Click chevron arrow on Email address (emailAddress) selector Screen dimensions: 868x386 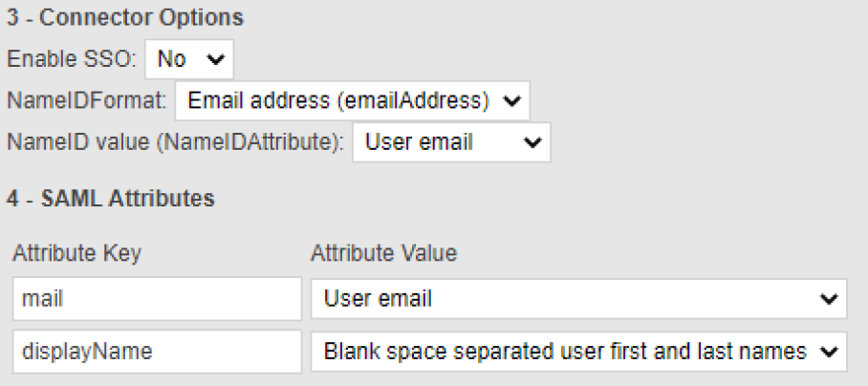pyautogui.click(x=512, y=101)
